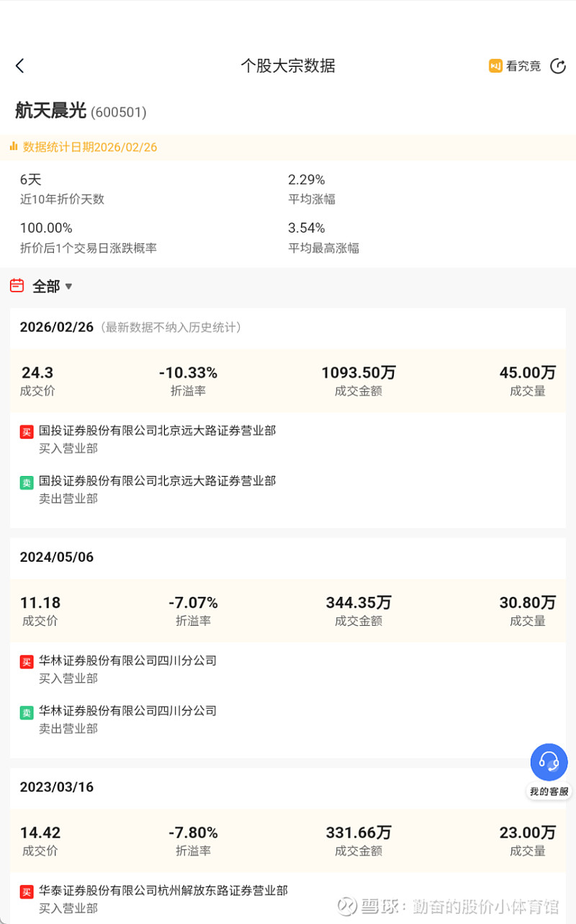Open the 看究竟 feature icon

(496, 66)
